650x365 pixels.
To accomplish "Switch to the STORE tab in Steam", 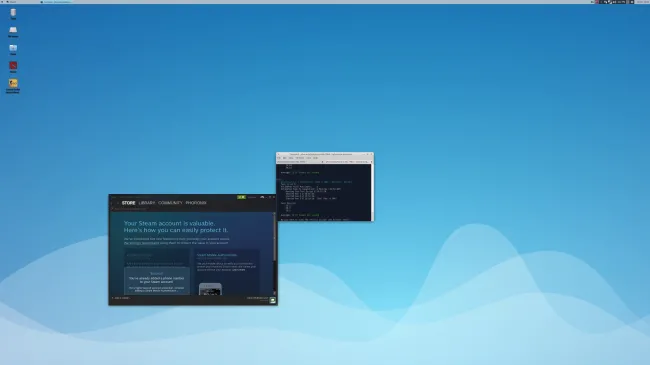I will coord(129,203).
